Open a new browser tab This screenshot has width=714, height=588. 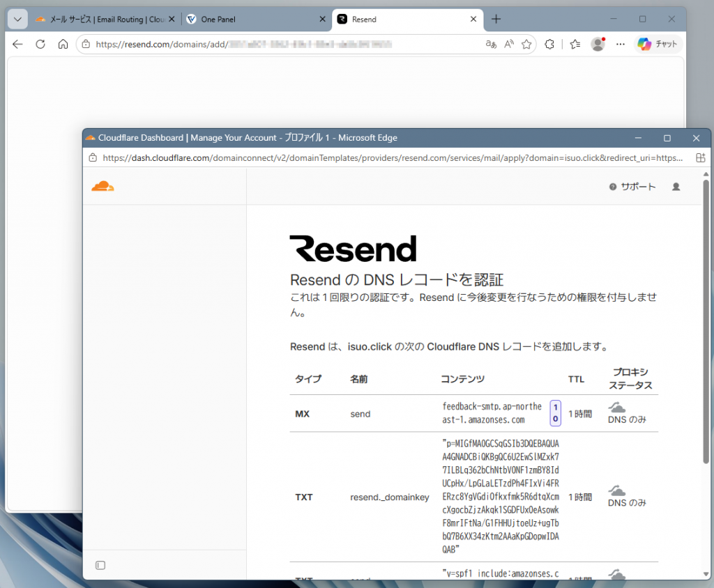(496, 19)
